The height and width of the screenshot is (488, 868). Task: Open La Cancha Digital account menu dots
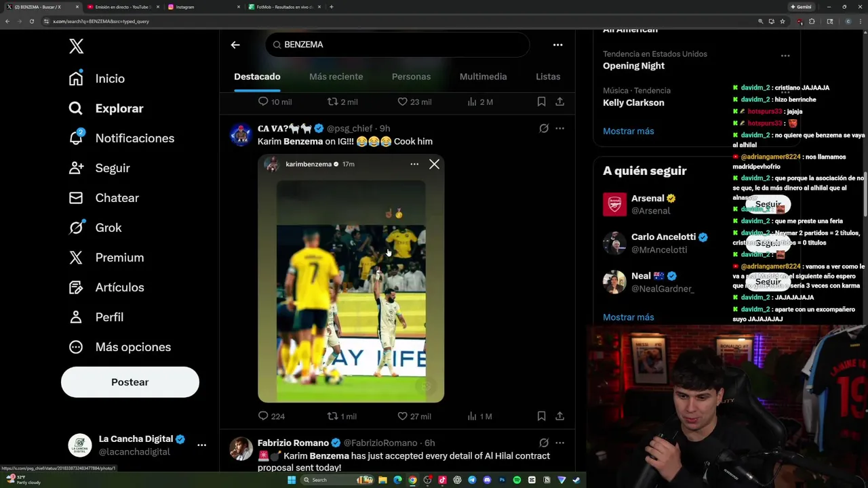[201, 445]
